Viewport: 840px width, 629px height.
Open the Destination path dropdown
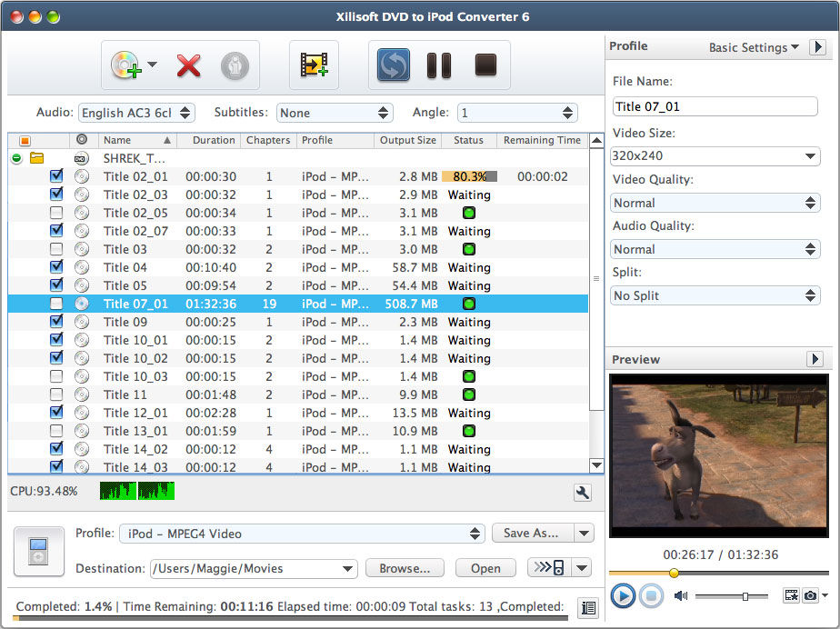pos(347,568)
